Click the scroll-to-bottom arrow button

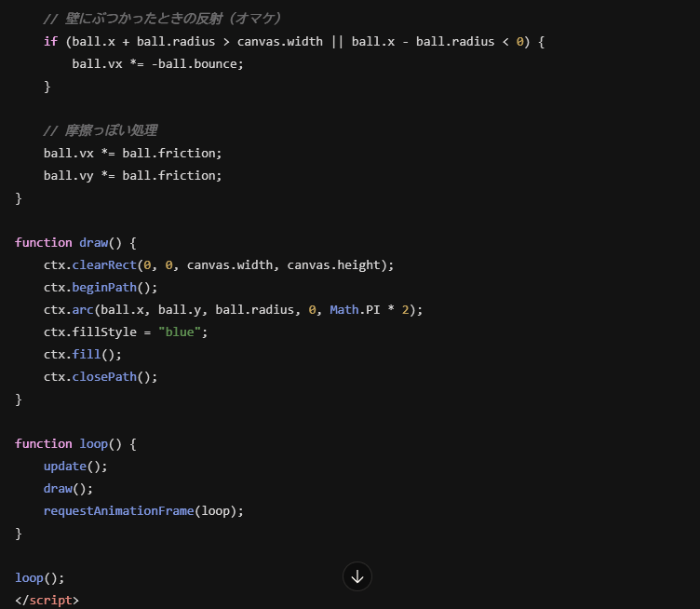pos(357,576)
